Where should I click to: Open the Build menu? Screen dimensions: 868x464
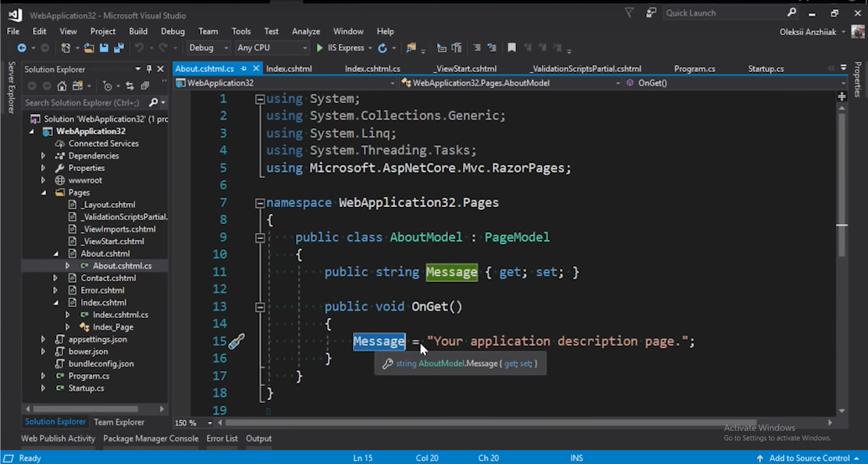pos(138,31)
